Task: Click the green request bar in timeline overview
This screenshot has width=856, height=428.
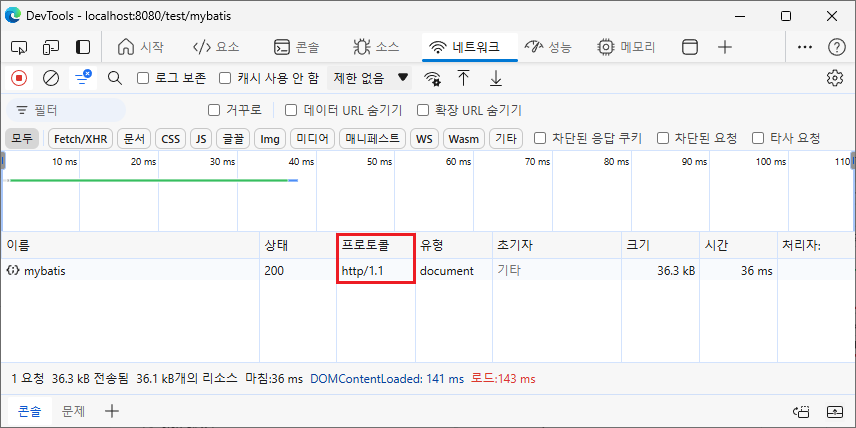Action: coord(148,180)
